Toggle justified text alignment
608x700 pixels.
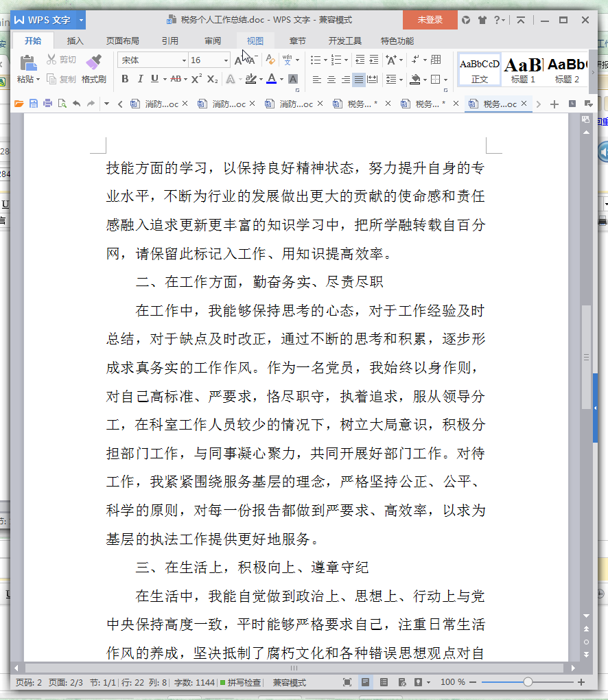[359, 80]
